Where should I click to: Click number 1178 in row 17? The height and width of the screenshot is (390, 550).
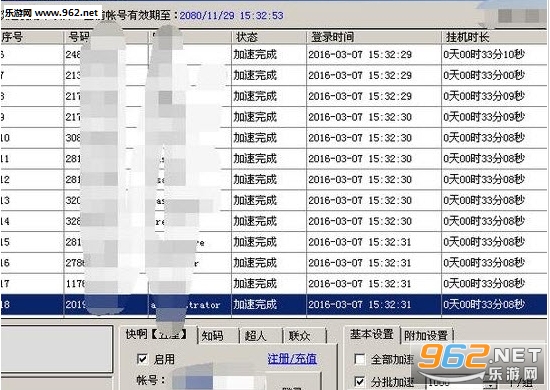(75, 283)
